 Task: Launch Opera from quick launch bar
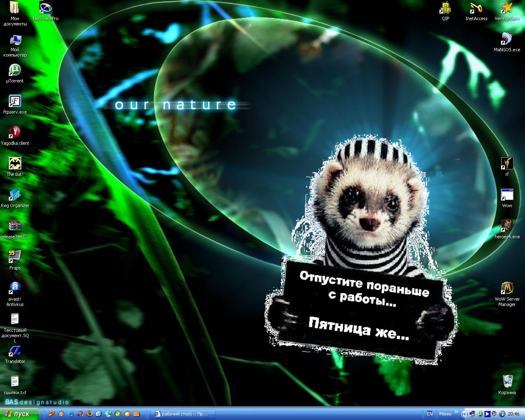80,414
